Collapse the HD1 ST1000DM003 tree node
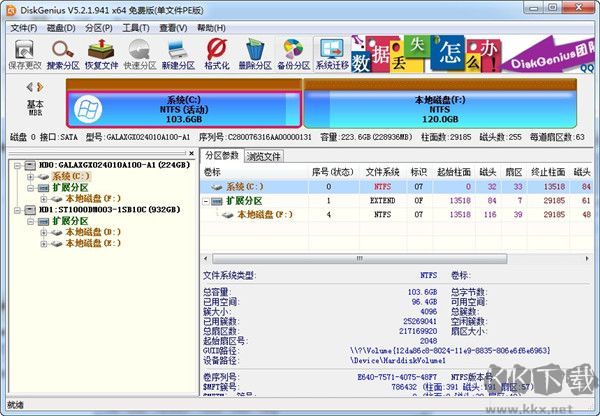The height and width of the screenshot is (416, 600). click(17, 210)
